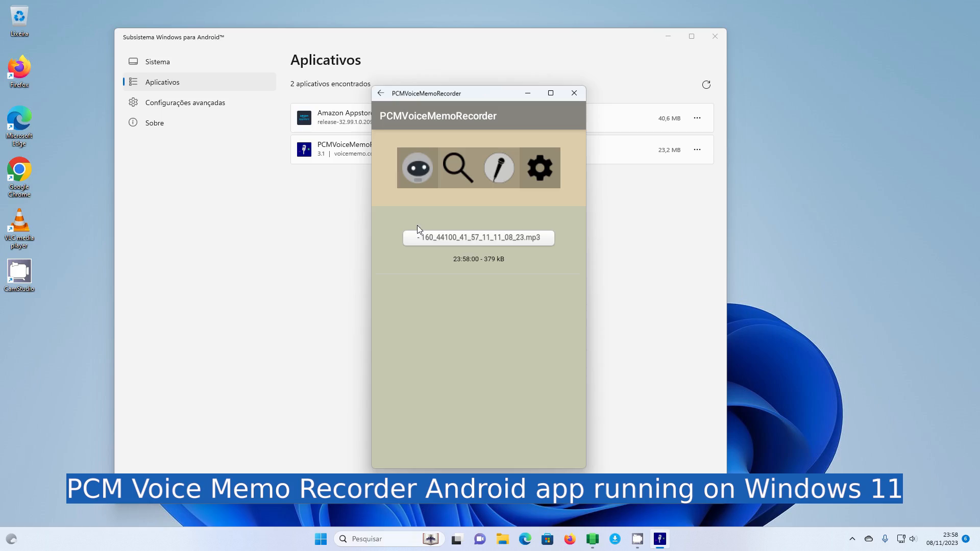980x551 pixels.
Task: Click the back arrow in the PCMVoiceMemoRecorder title bar
Action: (x=381, y=93)
